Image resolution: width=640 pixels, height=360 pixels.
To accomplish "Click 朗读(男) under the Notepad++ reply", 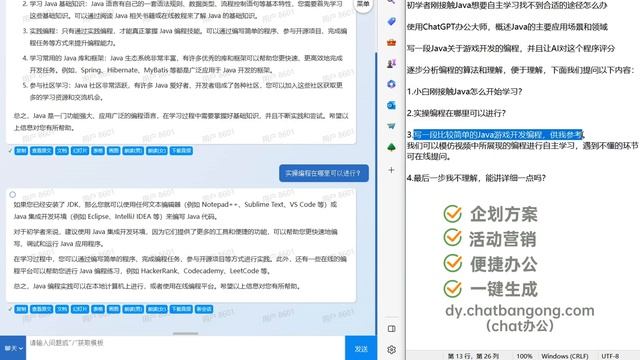I will click(x=133, y=309).
